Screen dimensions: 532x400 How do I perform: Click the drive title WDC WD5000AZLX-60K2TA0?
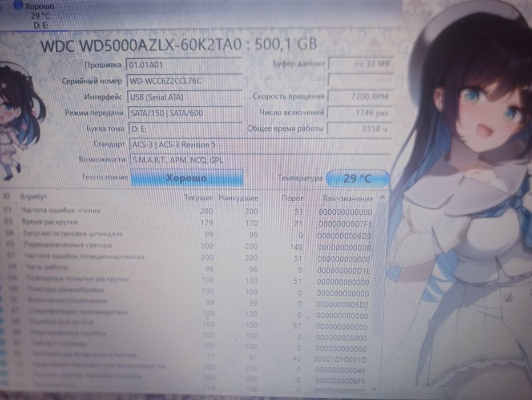click(x=141, y=45)
